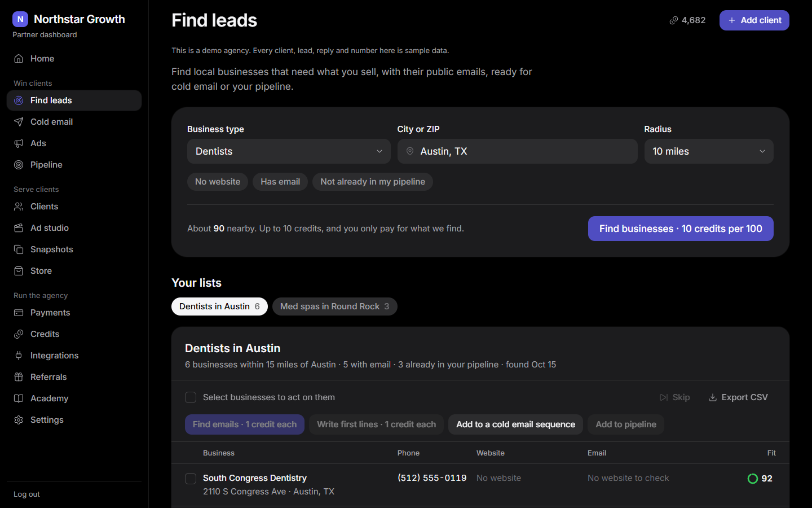
Task: Click the Ads megaphone icon
Action: click(19, 143)
